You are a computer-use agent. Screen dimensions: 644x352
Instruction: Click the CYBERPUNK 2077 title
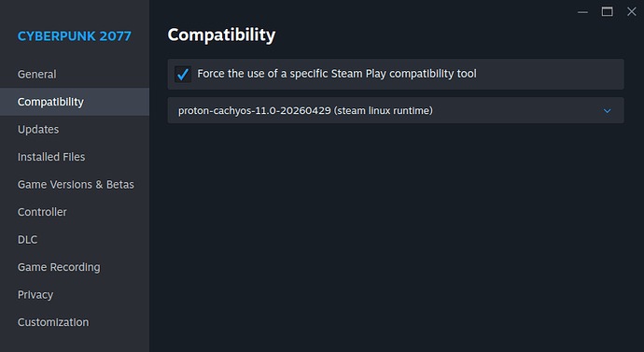pos(75,36)
